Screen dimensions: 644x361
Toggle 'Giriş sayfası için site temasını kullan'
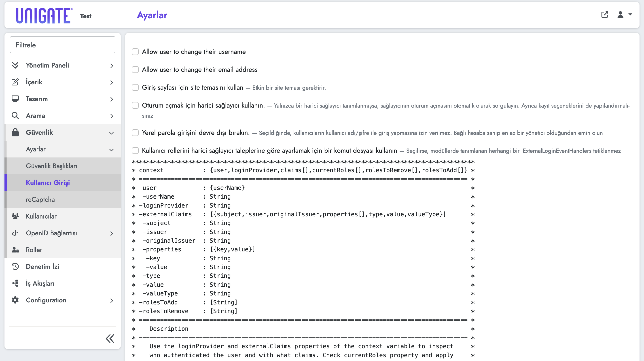[x=135, y=87]
